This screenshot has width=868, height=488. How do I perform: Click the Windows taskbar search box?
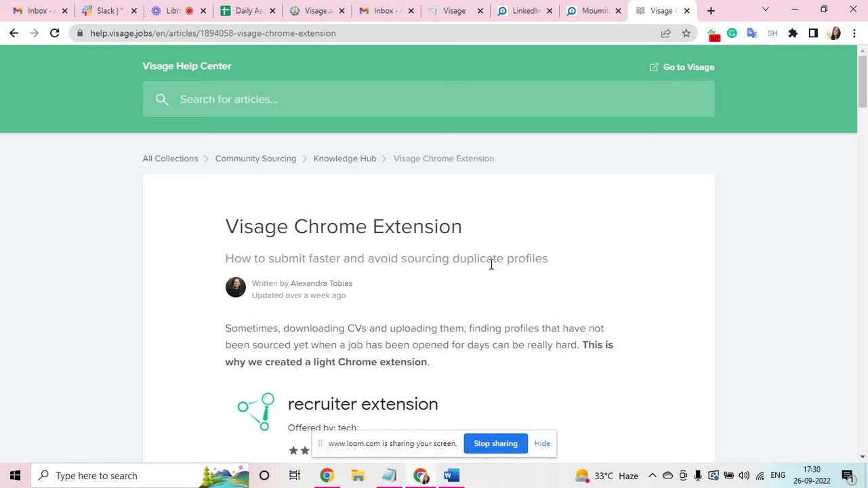tap(141, 475)
